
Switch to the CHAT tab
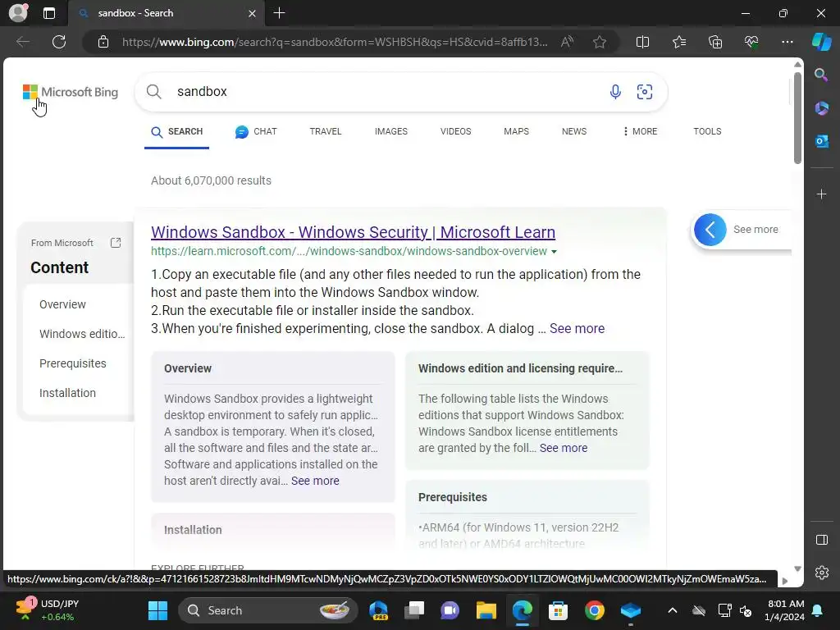[x=256, y=132]
